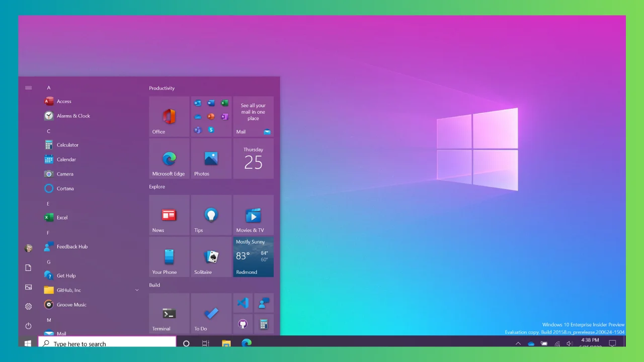Open the Your Phone tile
The width and height of the screenshot is (644, 362).
click(169, 257)
